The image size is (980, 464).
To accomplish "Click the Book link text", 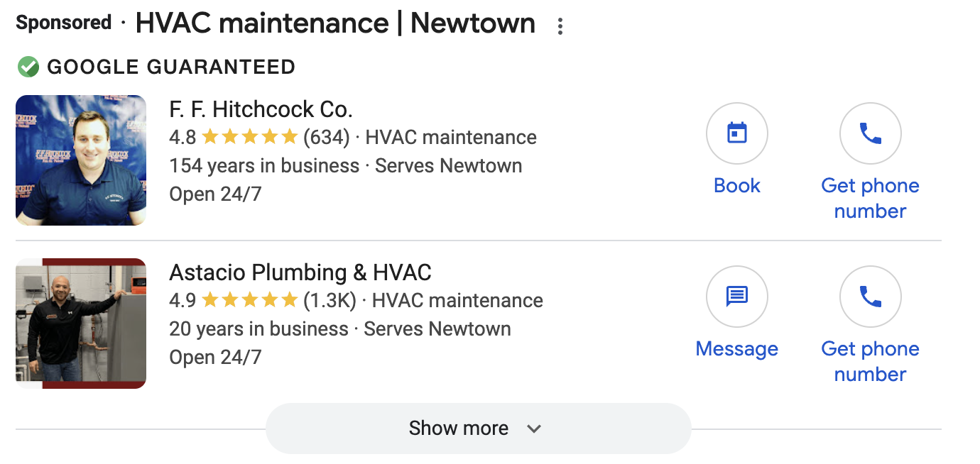I will (x=736, y=186).
